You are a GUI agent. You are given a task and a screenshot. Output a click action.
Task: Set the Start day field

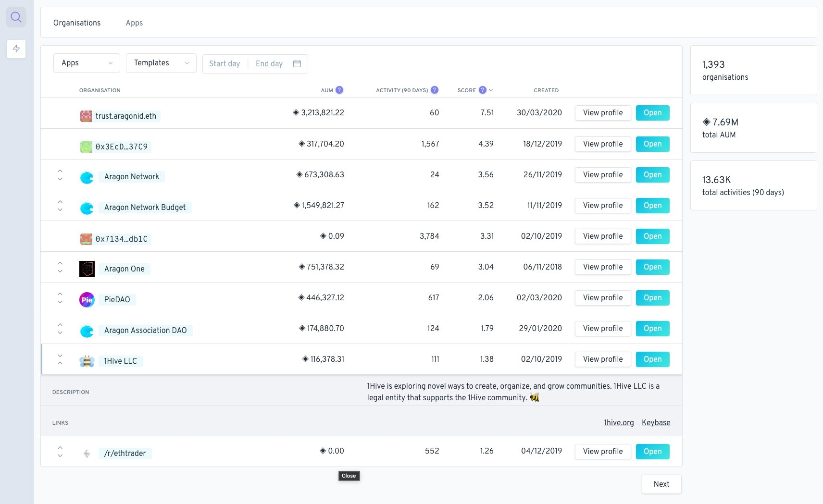point(224,63)
